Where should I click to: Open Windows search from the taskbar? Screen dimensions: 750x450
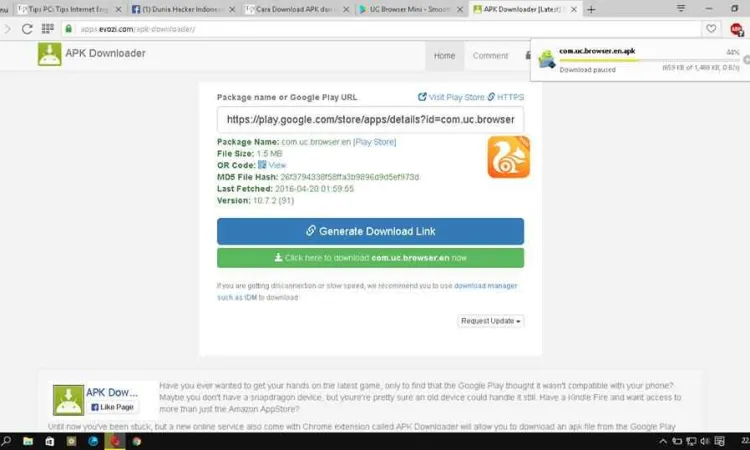pos(6,441)
